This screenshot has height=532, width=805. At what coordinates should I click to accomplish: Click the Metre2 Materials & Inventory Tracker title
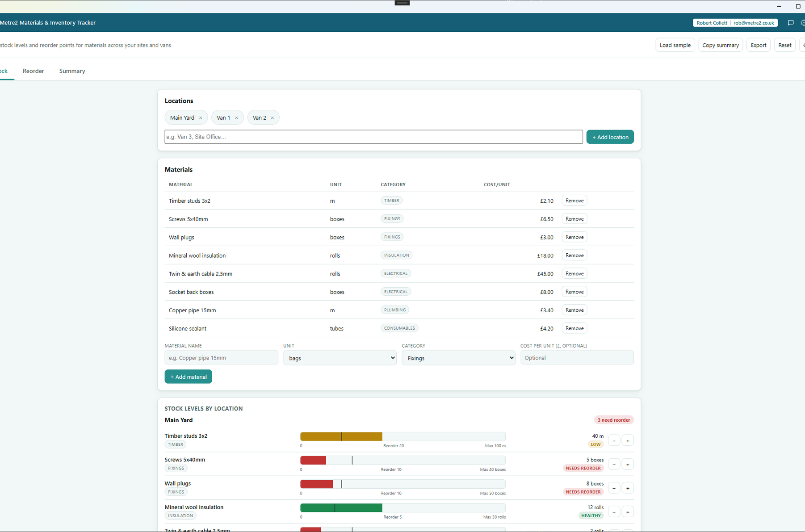click(48, 23)
